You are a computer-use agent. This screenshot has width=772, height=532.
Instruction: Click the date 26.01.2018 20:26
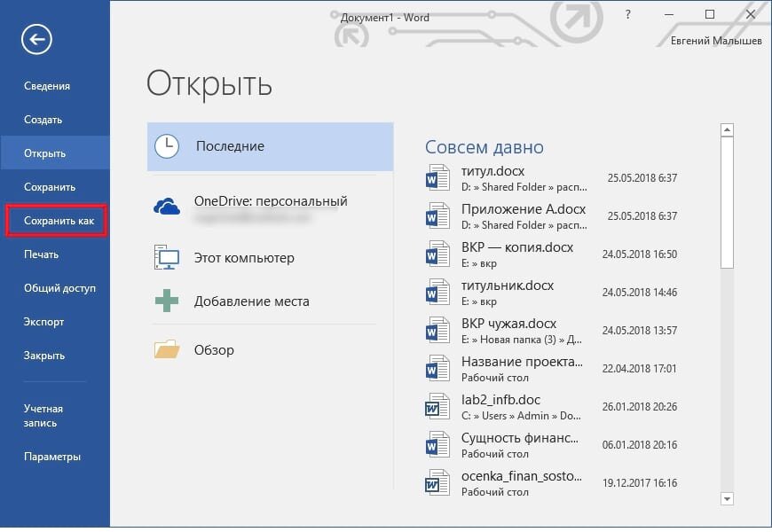[640, 406]
